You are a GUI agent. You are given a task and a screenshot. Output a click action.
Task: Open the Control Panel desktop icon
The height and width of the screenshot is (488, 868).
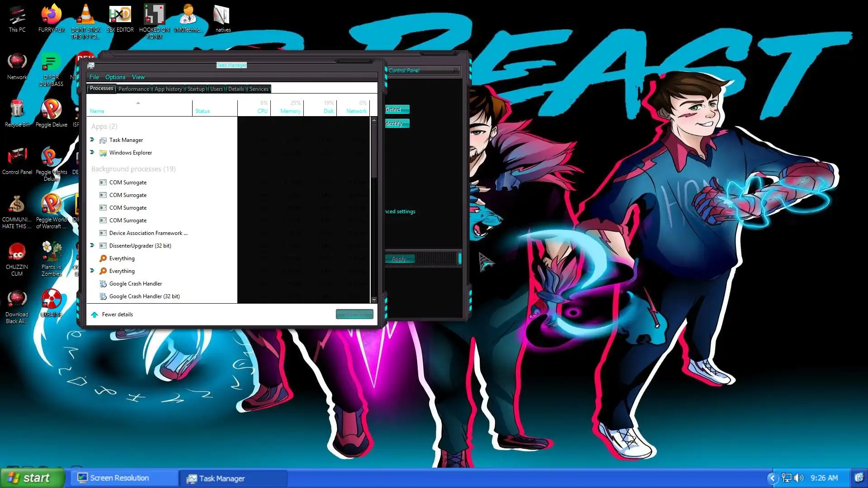17,157
